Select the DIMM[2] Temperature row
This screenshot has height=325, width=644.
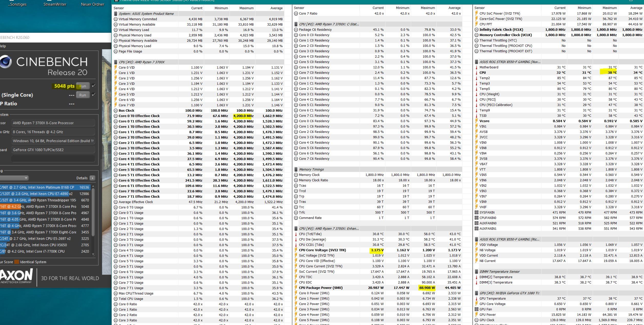pos(559,277)
